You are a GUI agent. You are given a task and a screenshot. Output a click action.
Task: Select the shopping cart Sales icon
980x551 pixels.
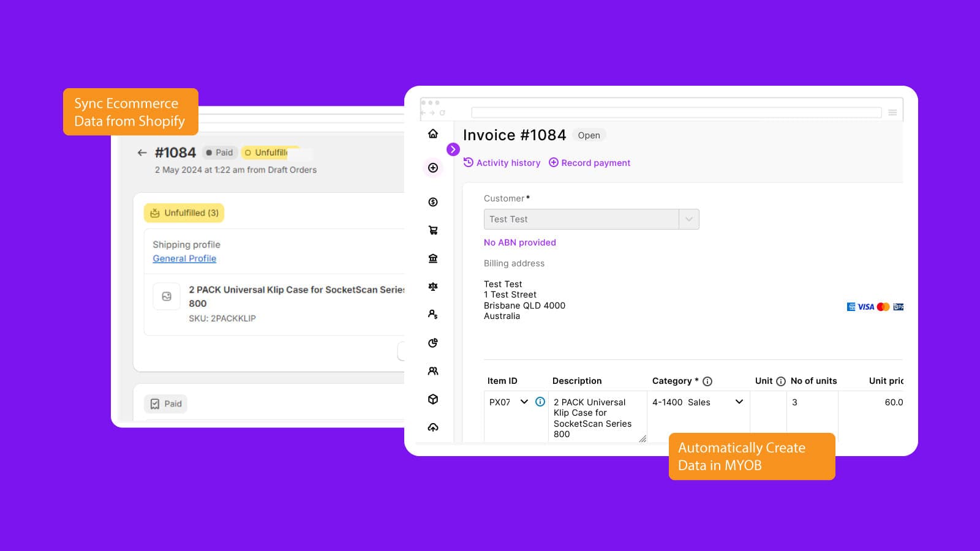(433, 230)
